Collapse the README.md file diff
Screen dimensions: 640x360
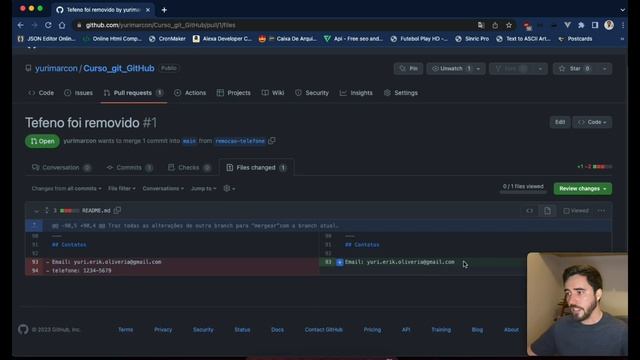tap(36, 211)
